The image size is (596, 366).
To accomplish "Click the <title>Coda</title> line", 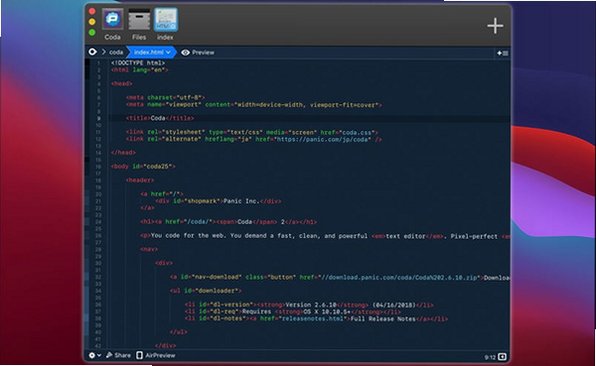I will [x=160, y=118].
